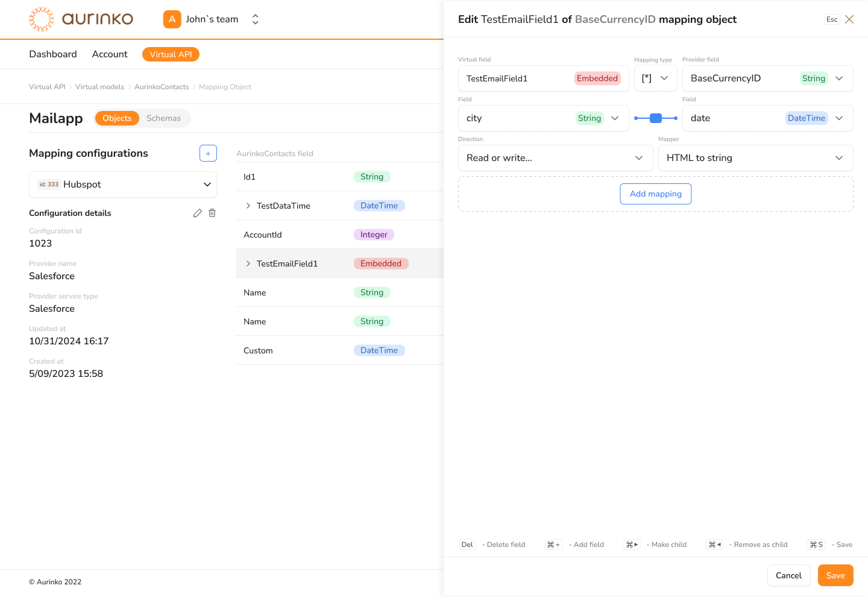The height and width of the screenshot is (597, 868).
Task: Click the plus icon to add a mapping configuration
Action: [x=208, y=153]
